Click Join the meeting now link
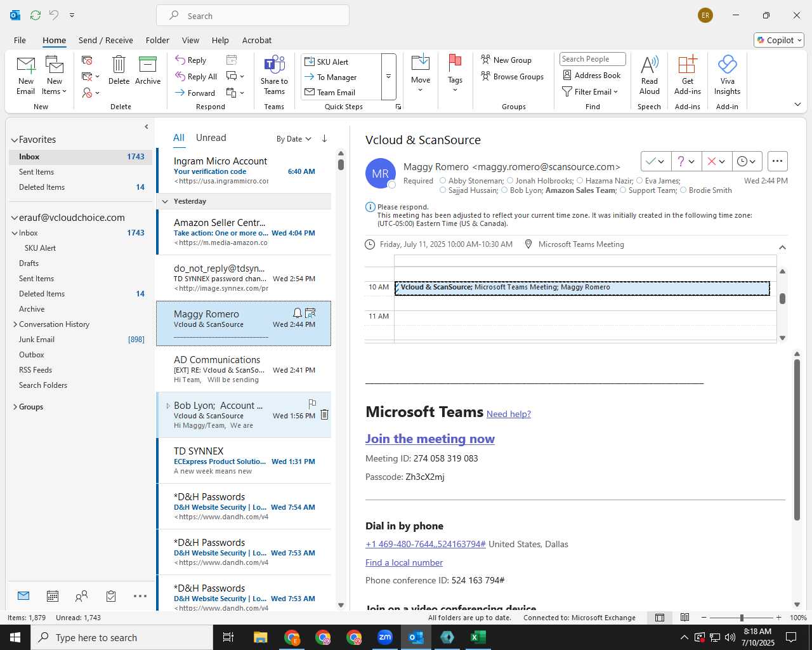The width and height of the screenshot is (812, 650). 430,439
